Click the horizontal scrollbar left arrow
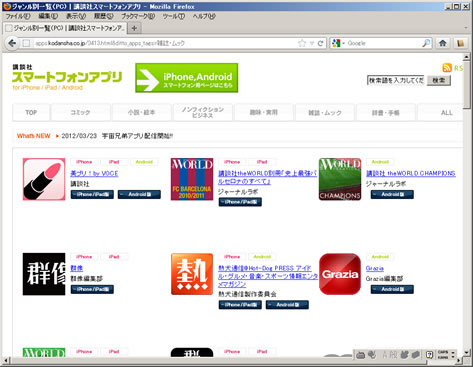 point(5,360)
